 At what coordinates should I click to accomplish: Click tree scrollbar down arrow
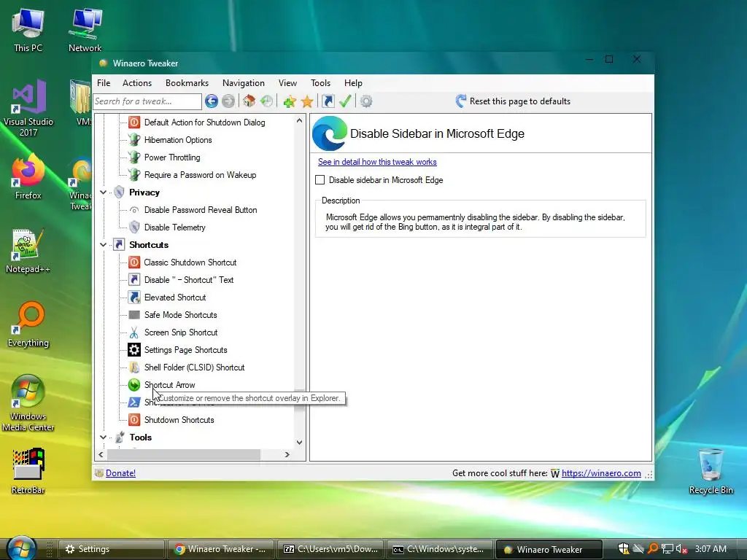299,443
